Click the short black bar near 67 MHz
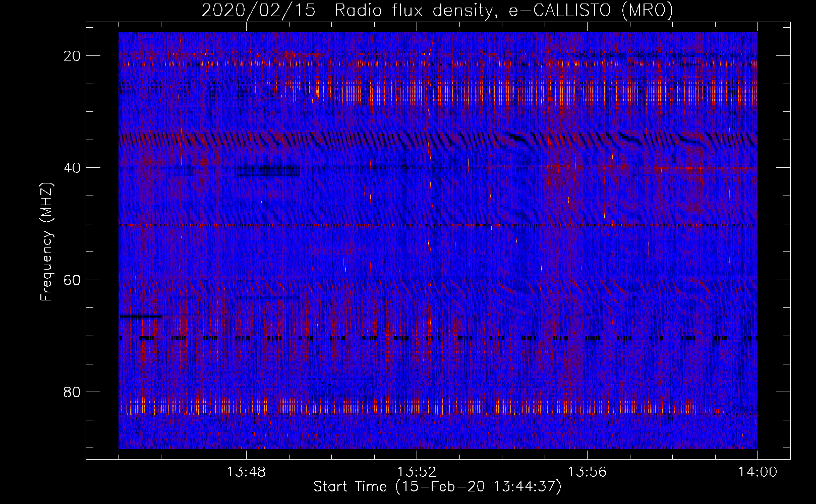The height and width of the screenshot is (504, 816). [141, 316]
